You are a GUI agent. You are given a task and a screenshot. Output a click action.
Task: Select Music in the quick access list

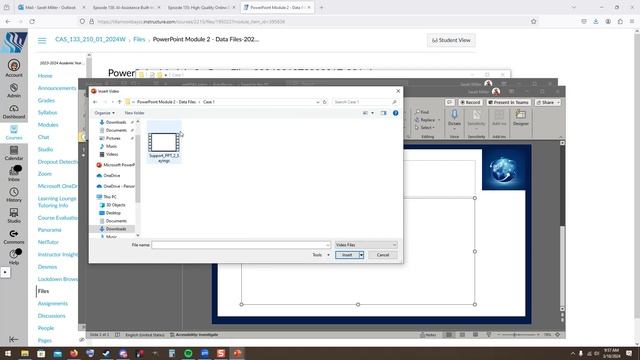click(111, 146)
